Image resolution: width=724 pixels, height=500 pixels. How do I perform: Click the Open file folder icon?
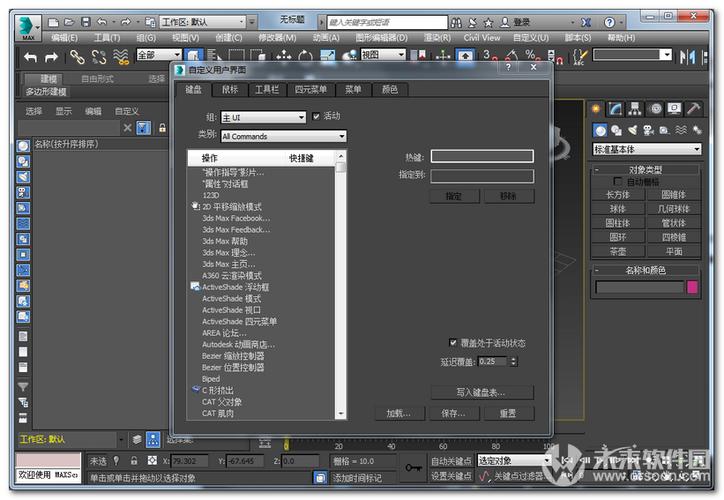click(x=69, y=22)
